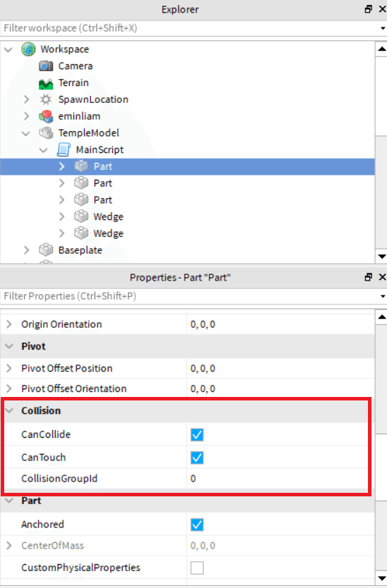Click the Filter Properties search field
The width and height of the screenshot is (387, 588).
point(190,296)
